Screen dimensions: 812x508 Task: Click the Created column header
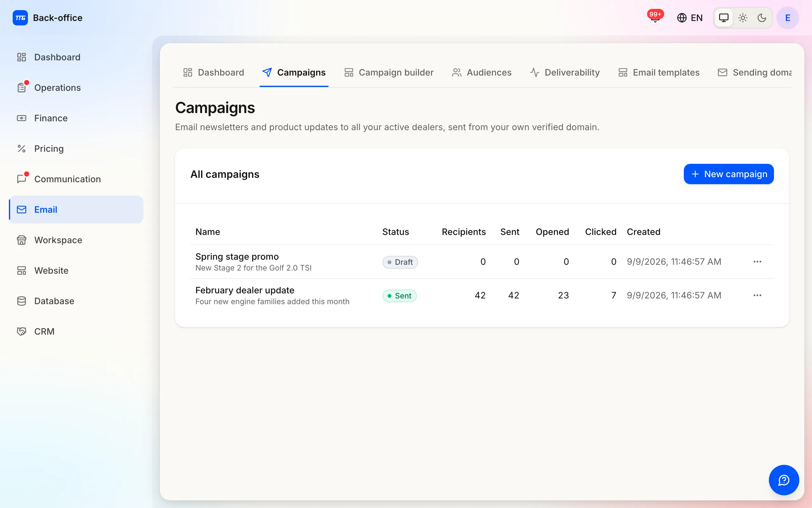coord(644,232)
